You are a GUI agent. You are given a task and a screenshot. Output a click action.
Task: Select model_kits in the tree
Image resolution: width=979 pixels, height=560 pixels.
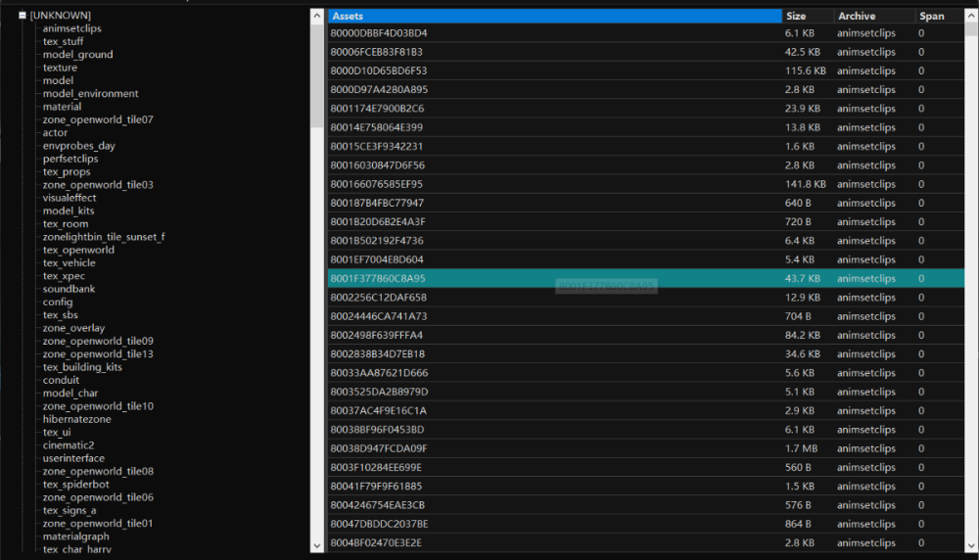pos(69,211)
